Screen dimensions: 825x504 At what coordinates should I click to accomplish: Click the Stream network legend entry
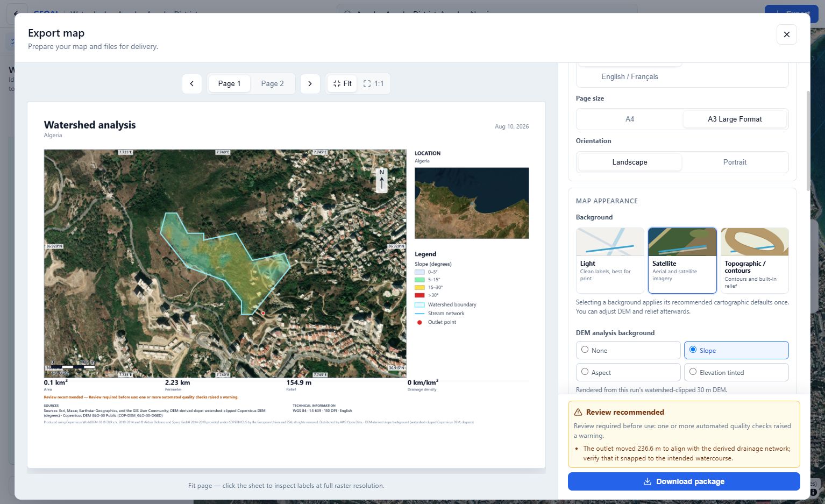tap(439, 314)
